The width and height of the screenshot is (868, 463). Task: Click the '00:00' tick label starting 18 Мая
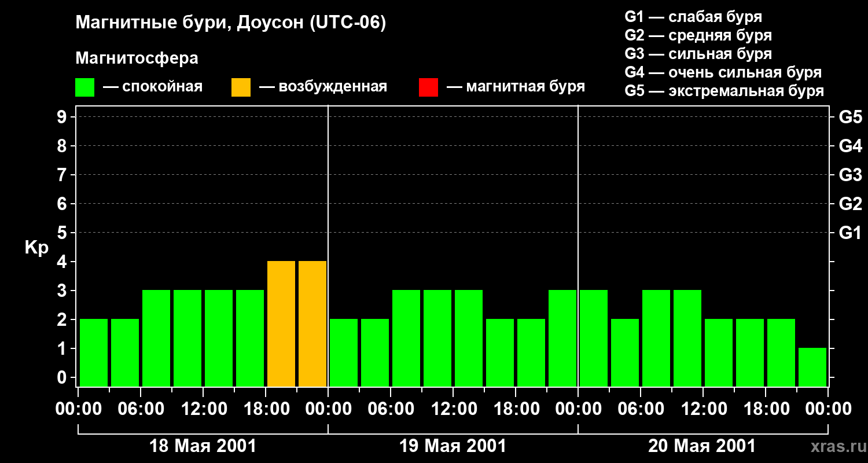[x=78, y=409]
